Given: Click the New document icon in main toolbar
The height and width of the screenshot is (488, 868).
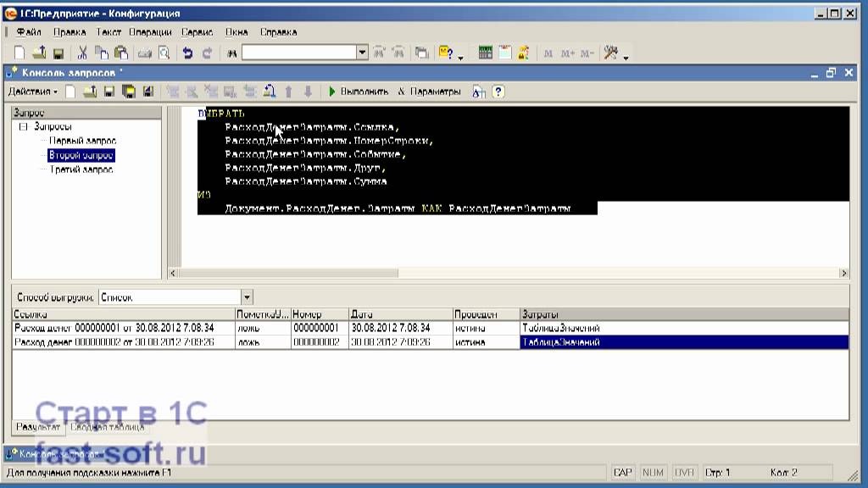Looking at the screenshot, I should (x=19, y=53).
